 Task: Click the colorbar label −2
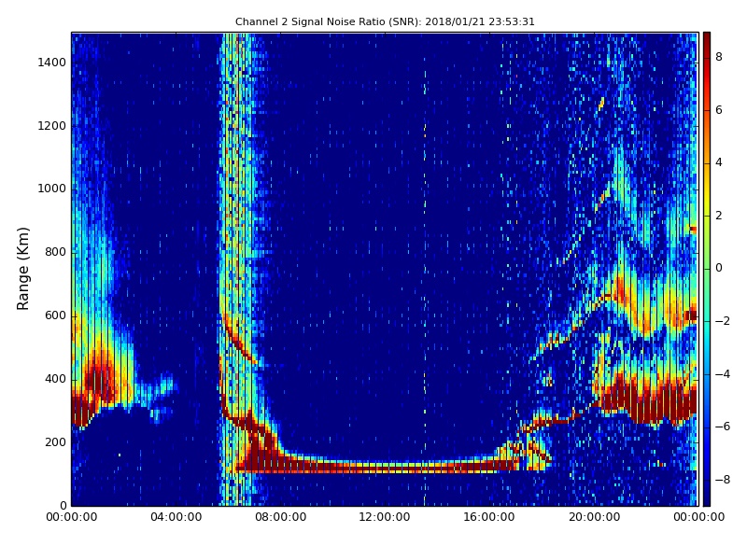click(722, 321)
